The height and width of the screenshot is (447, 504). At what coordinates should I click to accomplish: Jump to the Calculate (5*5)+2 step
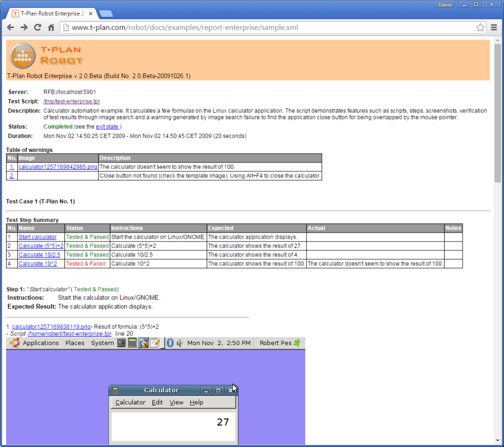coord(41,246)
